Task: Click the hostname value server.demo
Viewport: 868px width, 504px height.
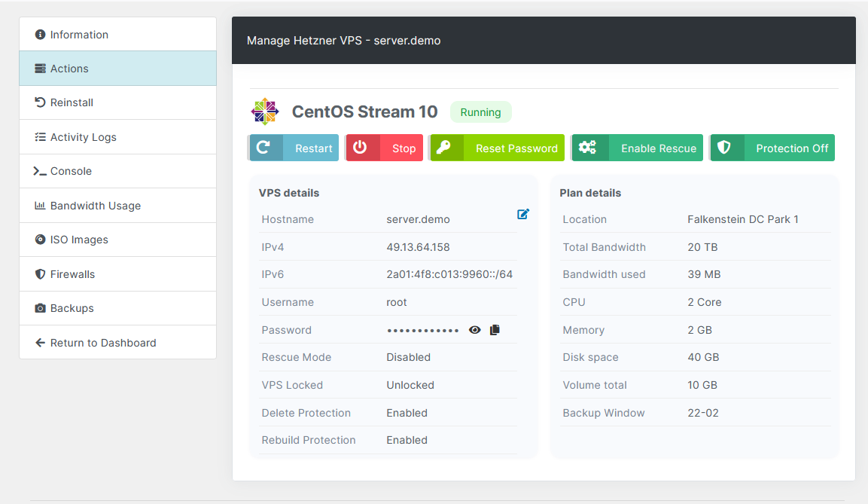Action: click(418, 219)
